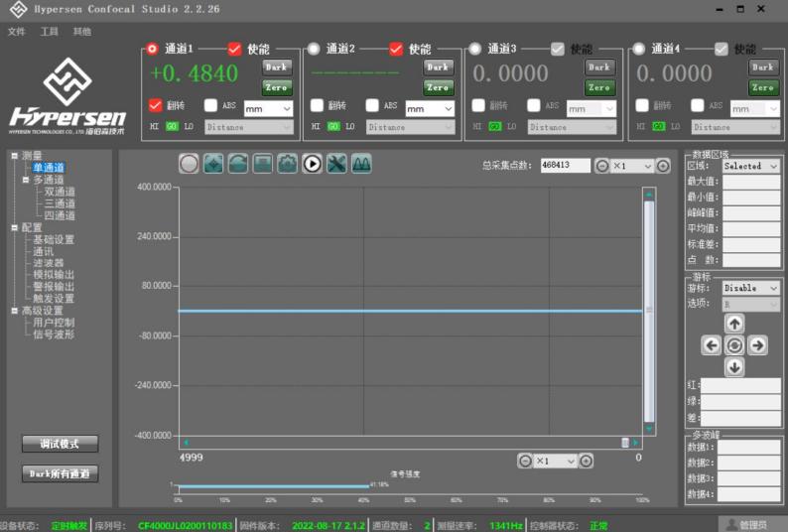Screen dimensions: 788x532
Task: Click the Zero button in channel 1
Action: [x=277, y=87]
